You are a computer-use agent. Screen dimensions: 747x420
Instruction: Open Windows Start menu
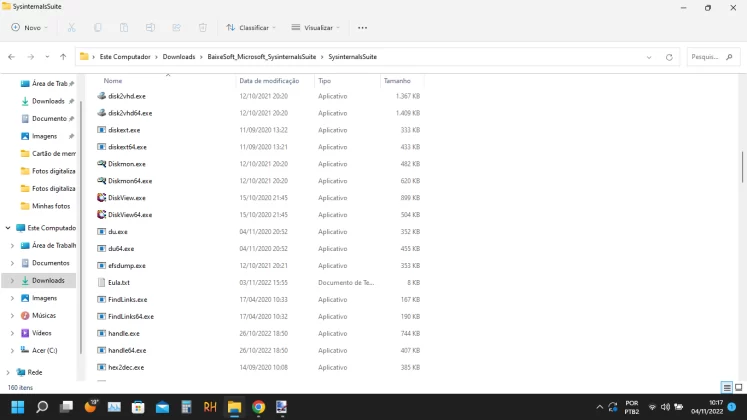(x=18, y=407)
